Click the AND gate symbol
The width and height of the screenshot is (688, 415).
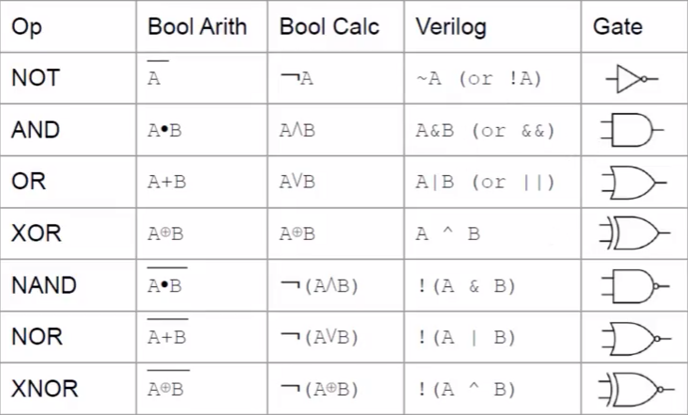point(631,130)
